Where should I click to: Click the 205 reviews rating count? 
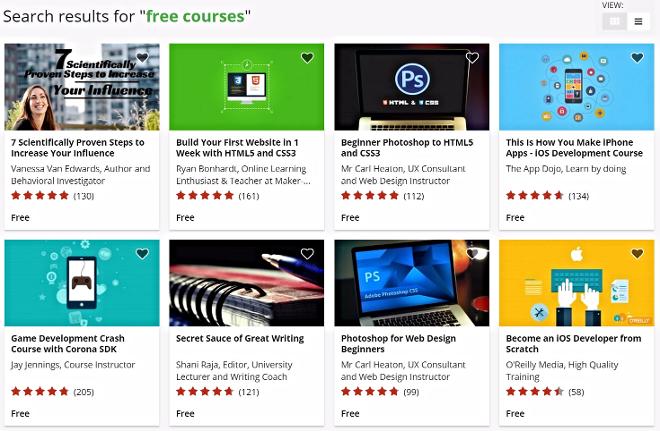(x=84, y=392)
